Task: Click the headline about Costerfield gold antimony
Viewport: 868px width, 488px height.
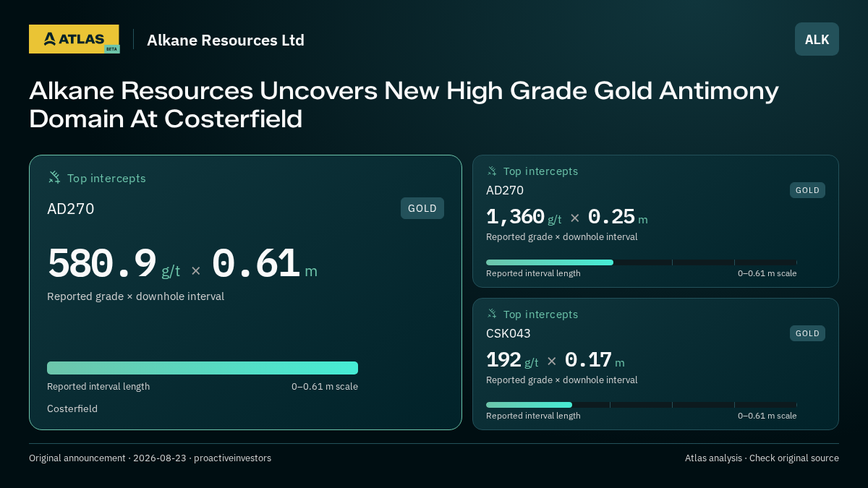Action: [x=404, y=105]
